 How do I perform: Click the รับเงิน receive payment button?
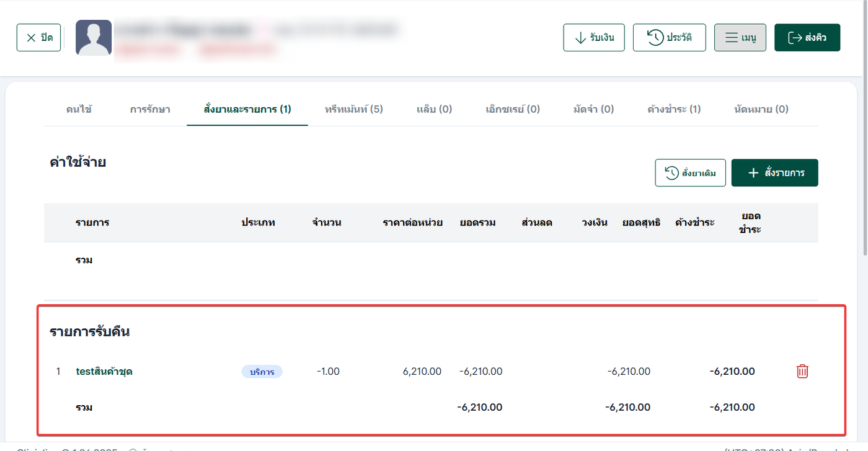(x=594, y=37)
